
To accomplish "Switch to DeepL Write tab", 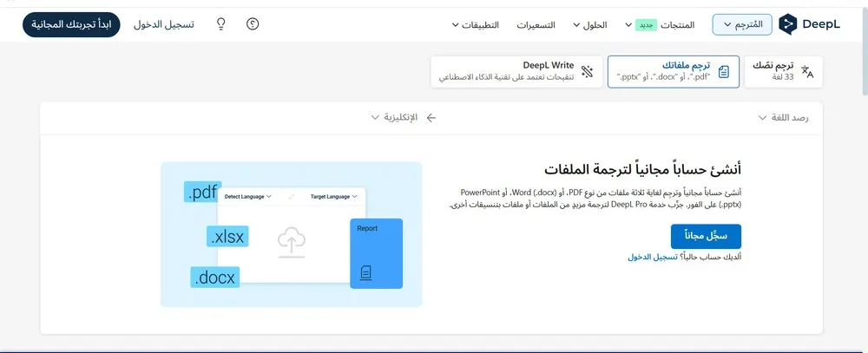I will click(514, 71).
